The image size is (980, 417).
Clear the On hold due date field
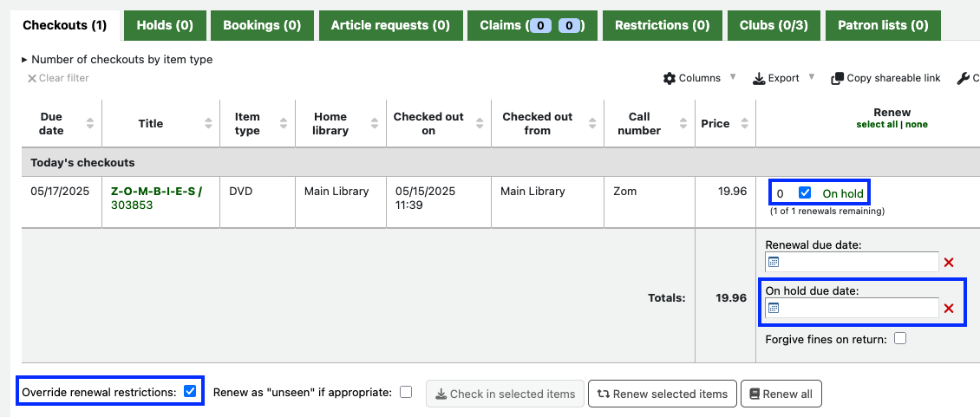pos(948,309)
